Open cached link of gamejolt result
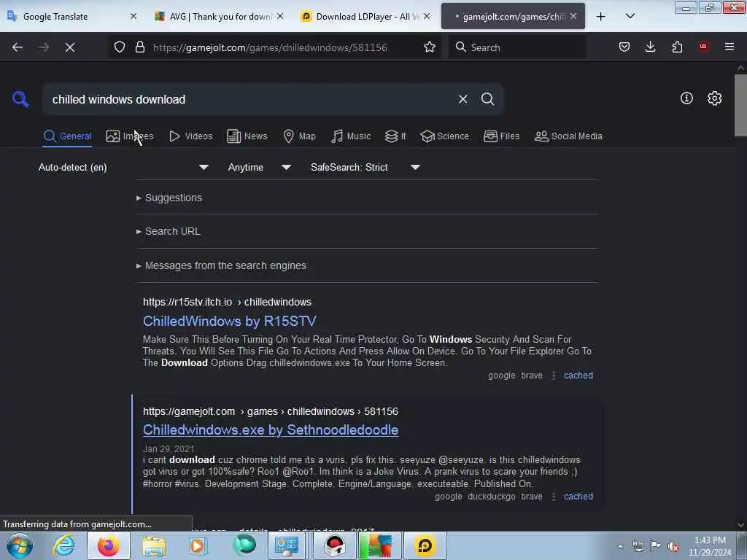 pyautogui.click(x=578, y=496)
